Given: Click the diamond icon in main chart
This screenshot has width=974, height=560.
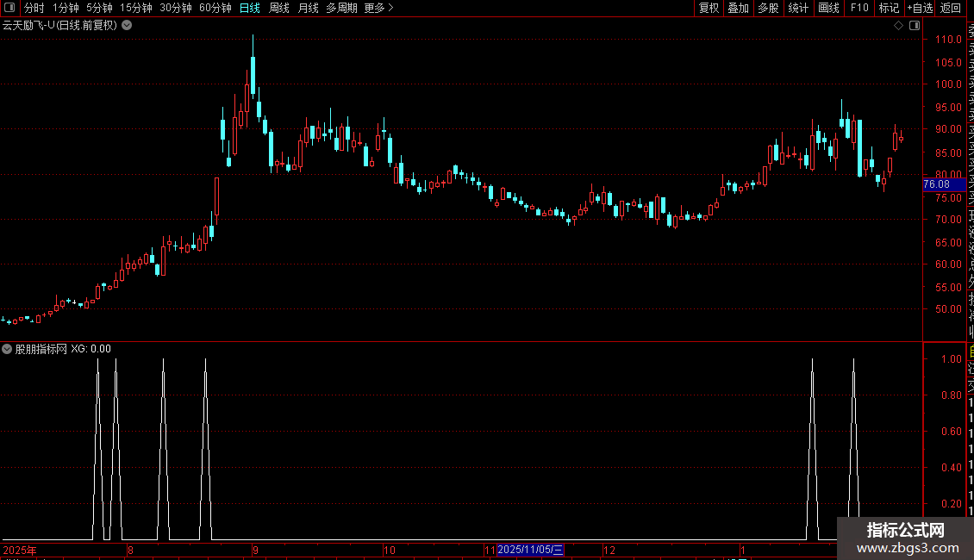Looking at the screenshot, I should tap(898, 26).
